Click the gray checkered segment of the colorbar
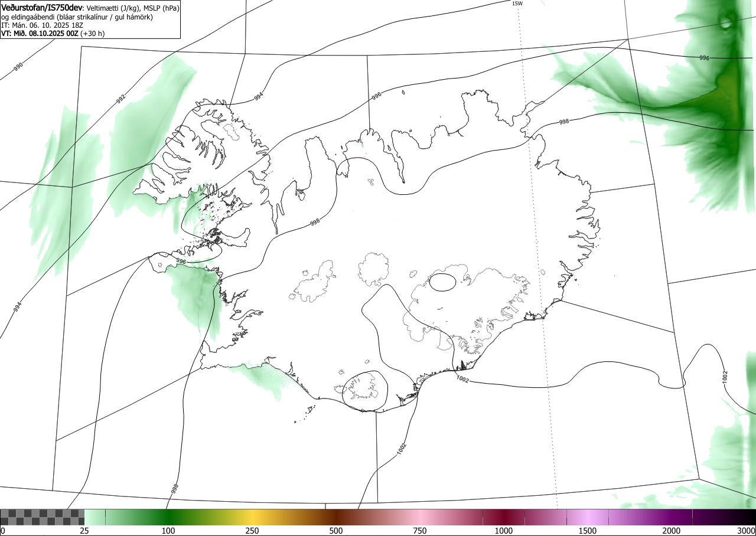This screenshot has width=756, height=536. (x=43, y=517)
